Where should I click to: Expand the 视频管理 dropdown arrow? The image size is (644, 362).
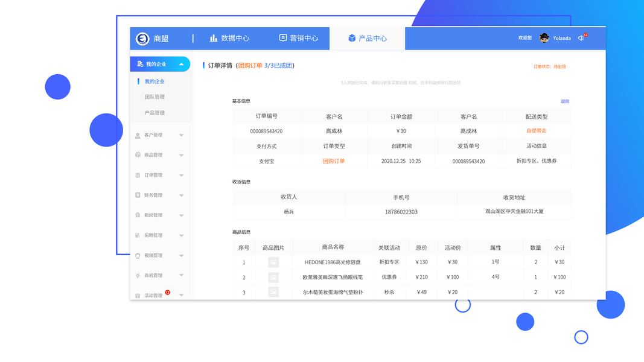point(181,256)
